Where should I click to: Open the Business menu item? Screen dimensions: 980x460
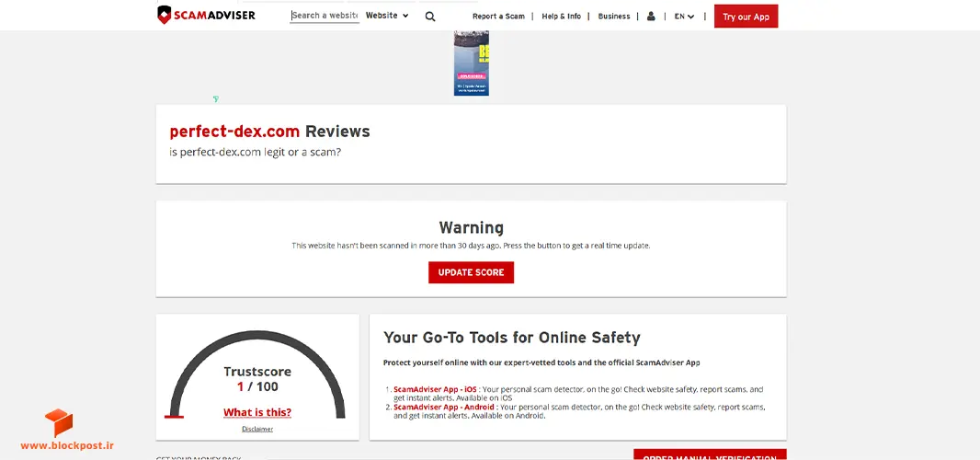(614, 17)
